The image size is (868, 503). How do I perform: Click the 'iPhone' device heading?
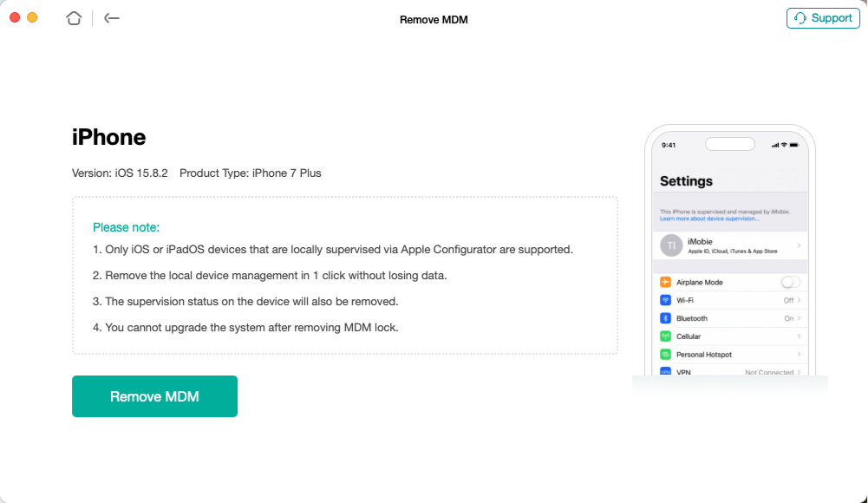(108, 137)
